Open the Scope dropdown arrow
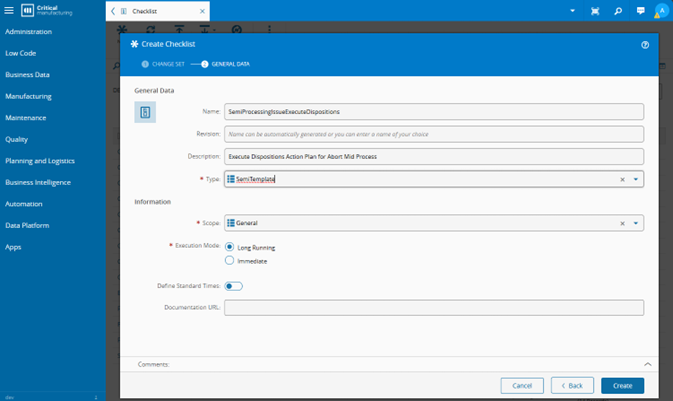 [x=637, y=224]
